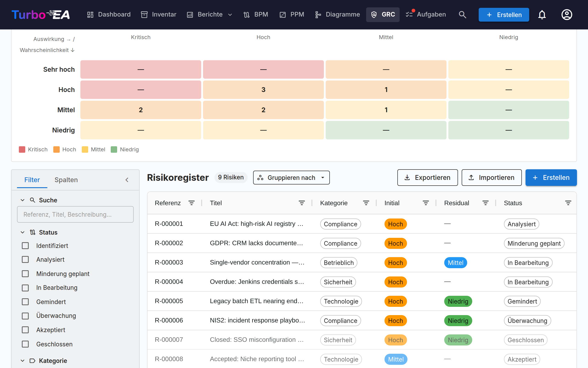Focus the Referenz, Titel, Beschreibung search field
This screenshot has width=588, height=368.
pos(75,214)
